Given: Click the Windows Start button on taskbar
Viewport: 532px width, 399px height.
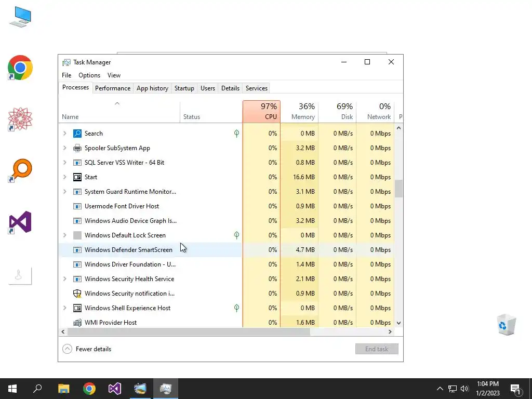Looking at the screenshot, I should [x=12, y=389].
